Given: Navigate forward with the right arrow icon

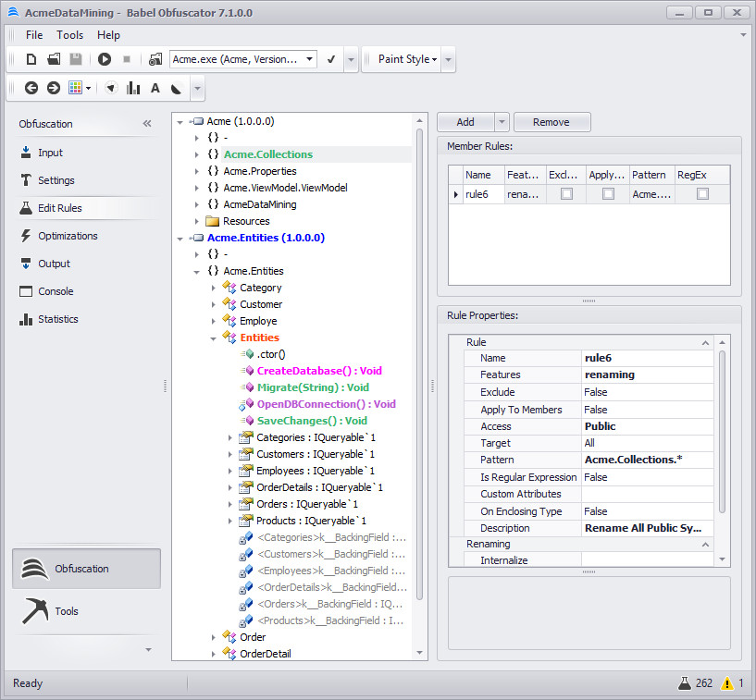Looking at the screenshot, I should click(x=54, y=88).
